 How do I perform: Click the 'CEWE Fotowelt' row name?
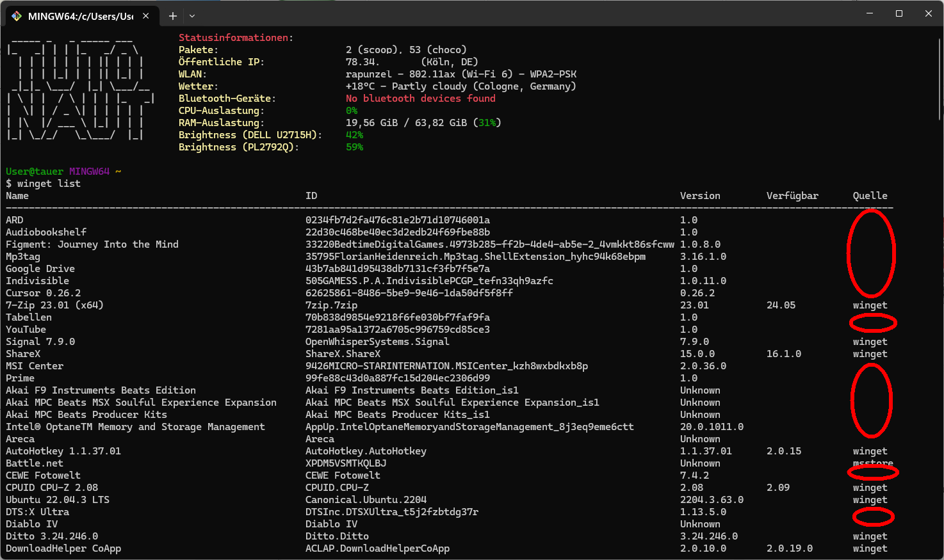[x=43, y=476]
